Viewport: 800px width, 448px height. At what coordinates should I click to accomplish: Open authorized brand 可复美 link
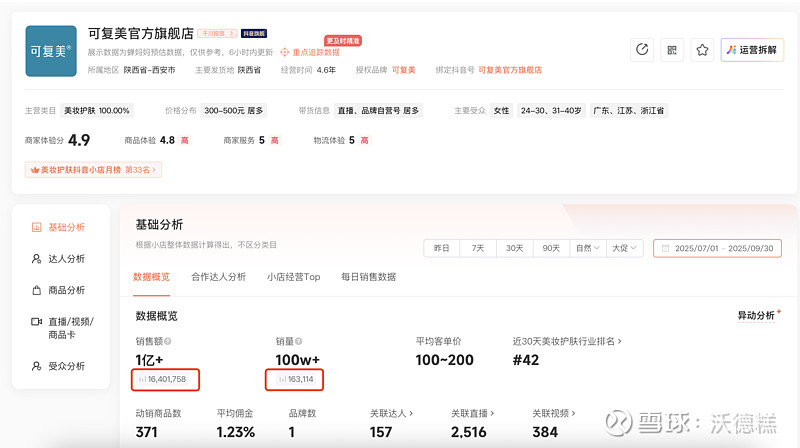(x=404, y=70)
